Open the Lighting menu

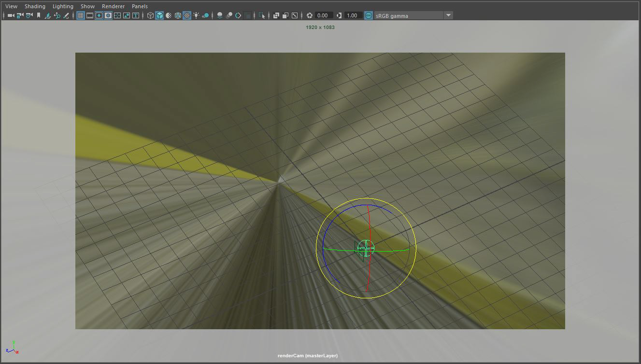point(63,6)
